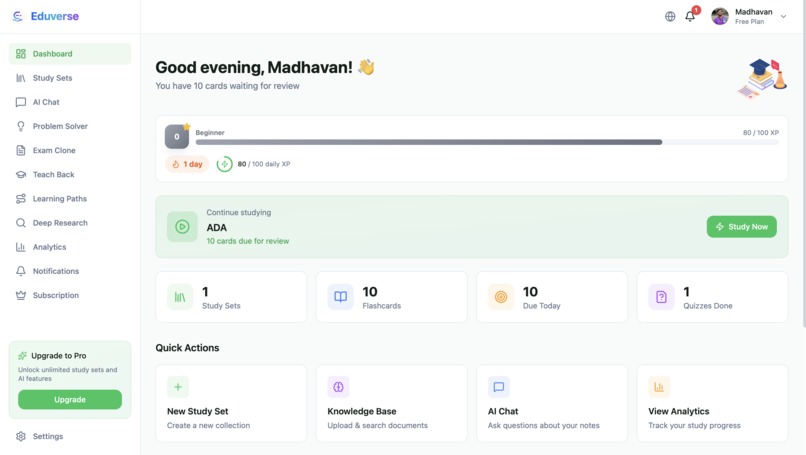Click the 1 day streak badge
This screenshot has height=455, width=806.
coord(187,164)
